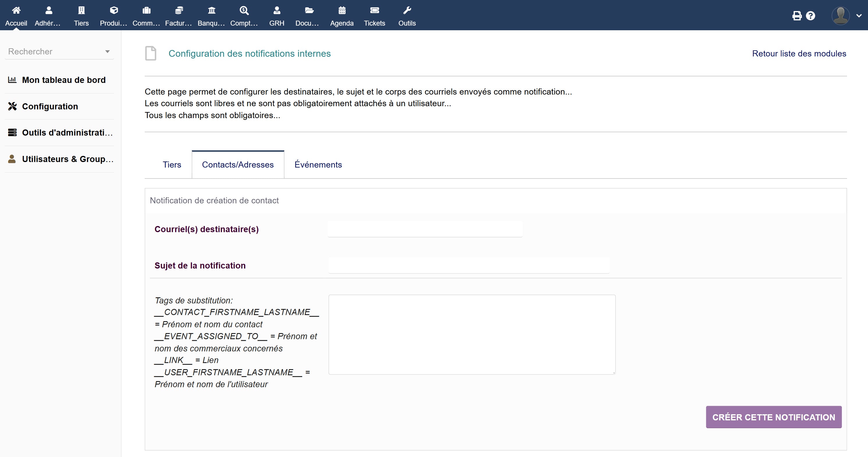This screenshot has height=457, width=868.
Task: Open the Facturation coins icon
Action: 179,11
